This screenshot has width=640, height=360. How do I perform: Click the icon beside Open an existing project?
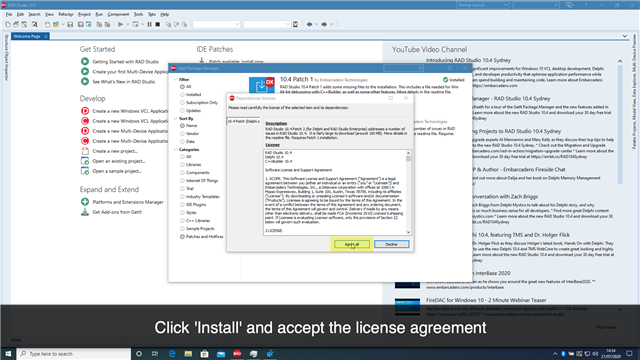(x=85, y=161)
